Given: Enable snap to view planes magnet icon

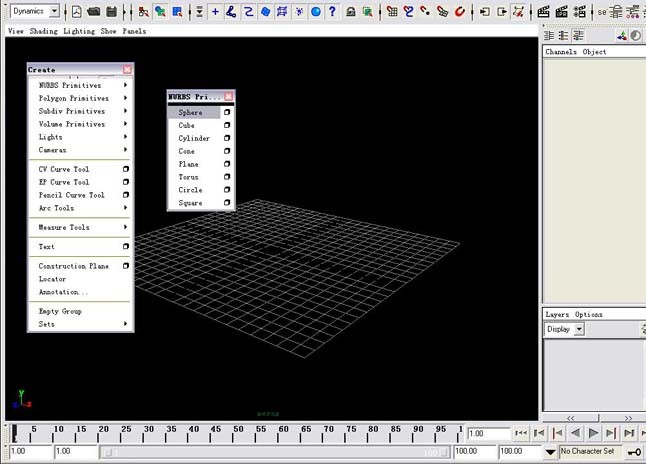Looking at the screenshot, I should 442,12.
